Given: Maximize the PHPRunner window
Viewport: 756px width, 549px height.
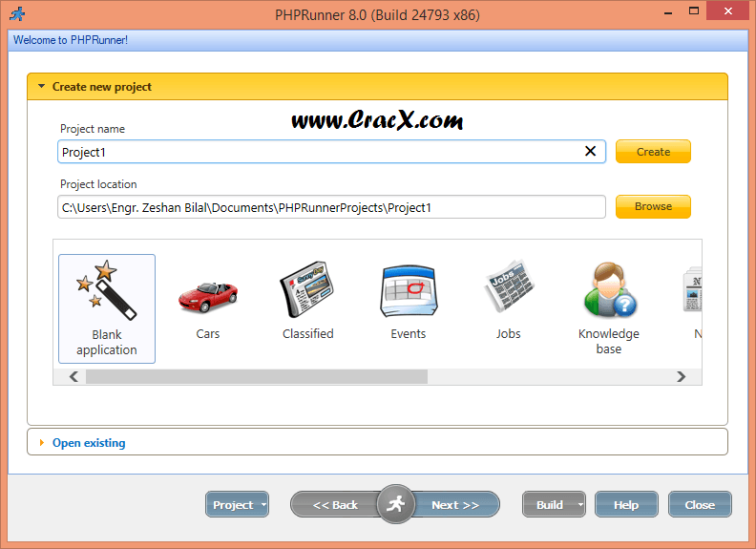Looking at the screenshot, I should point(694,11).
